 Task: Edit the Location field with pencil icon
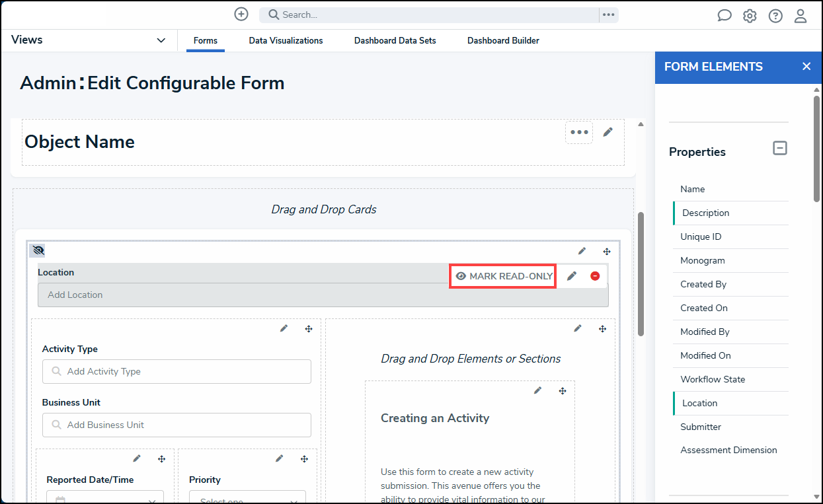(x=572, y=276)
